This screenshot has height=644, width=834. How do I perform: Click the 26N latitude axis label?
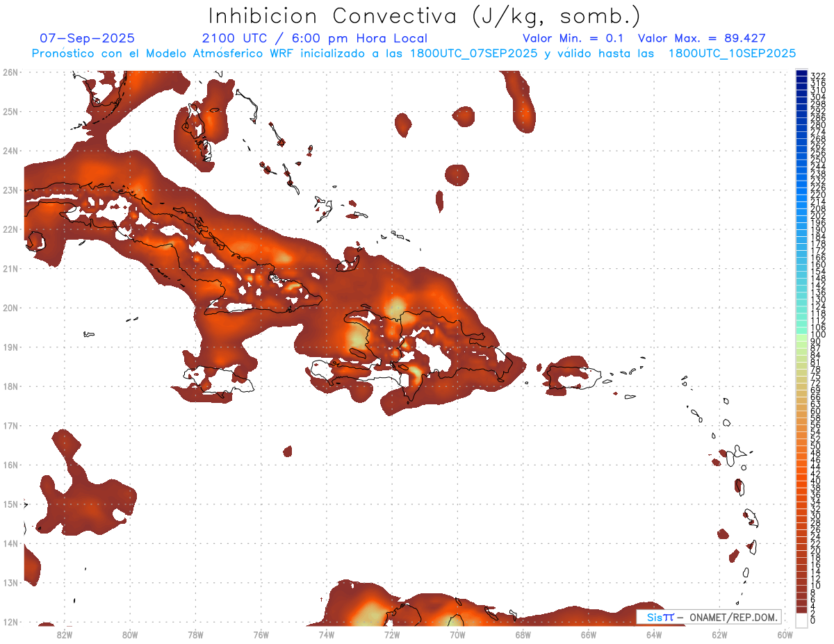pyautogui.click(x=10, y=72)
